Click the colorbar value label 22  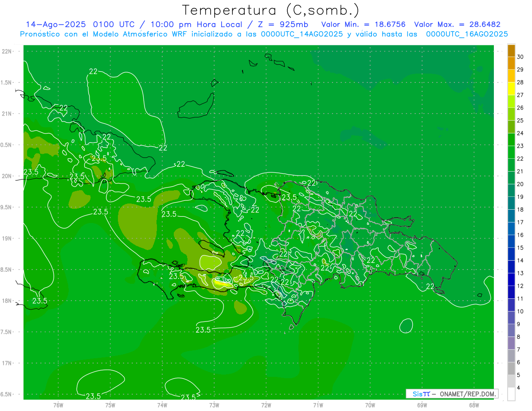520,159
